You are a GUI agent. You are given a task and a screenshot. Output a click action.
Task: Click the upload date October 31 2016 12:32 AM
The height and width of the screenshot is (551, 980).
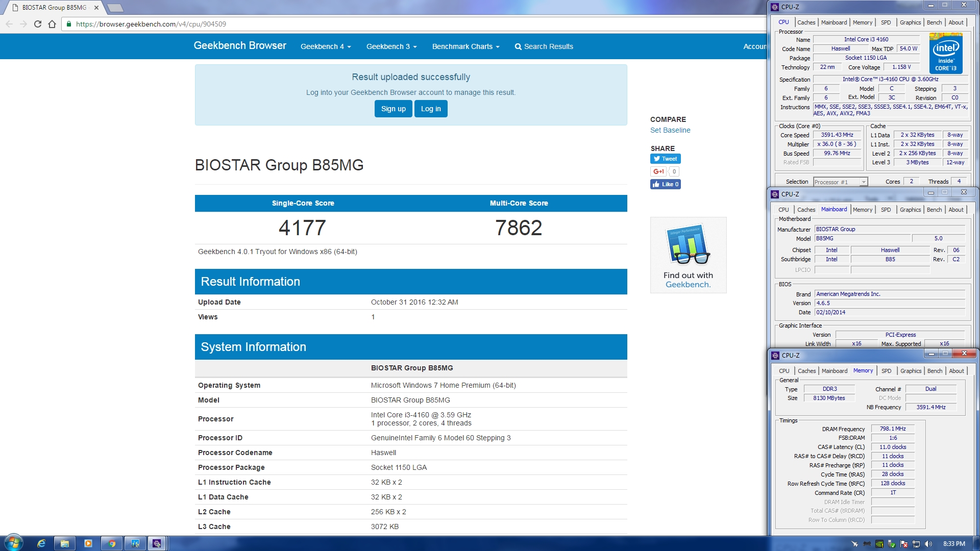click(x=414, y=302)
